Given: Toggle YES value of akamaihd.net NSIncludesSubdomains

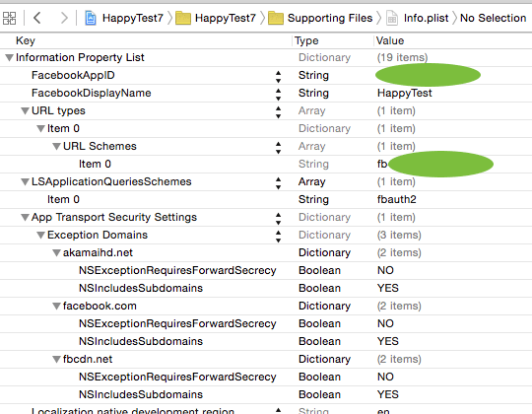Looking at the screenshot, I should click(x=388, y=288).
